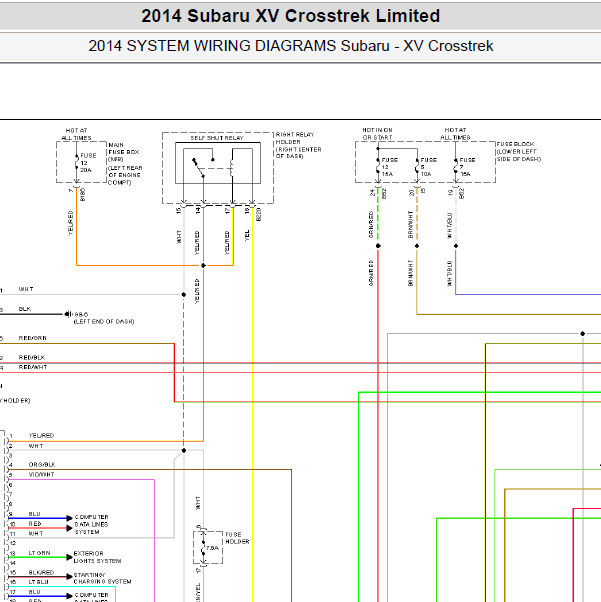Click the '2014 Subaru XV Crosstrek Limited' title

(290, 16)
